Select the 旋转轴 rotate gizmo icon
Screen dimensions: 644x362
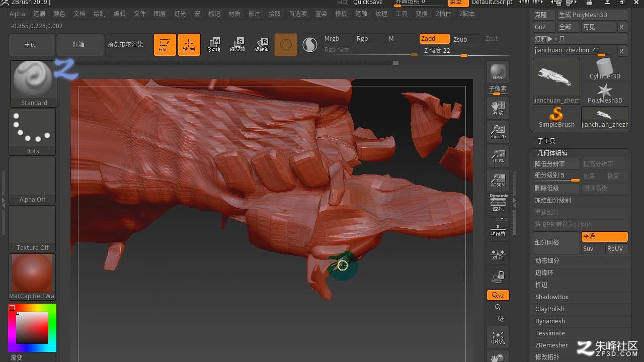tap(262, 45)
